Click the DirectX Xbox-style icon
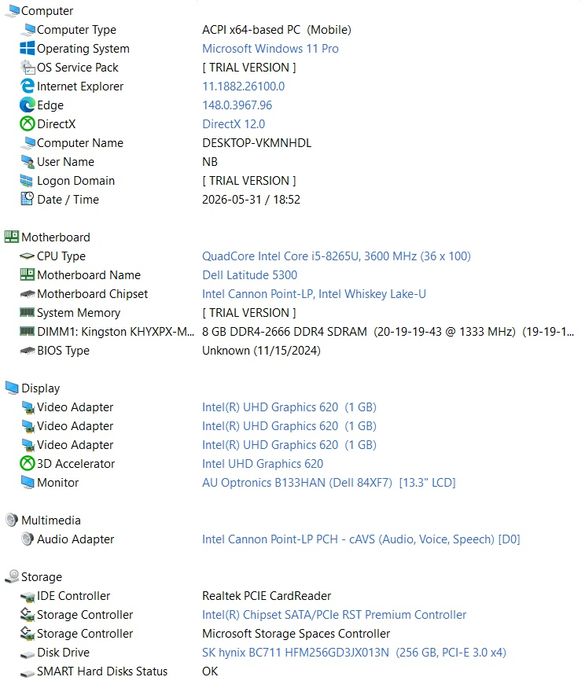This screenshot has width=585, height=699. pos(28,123)
